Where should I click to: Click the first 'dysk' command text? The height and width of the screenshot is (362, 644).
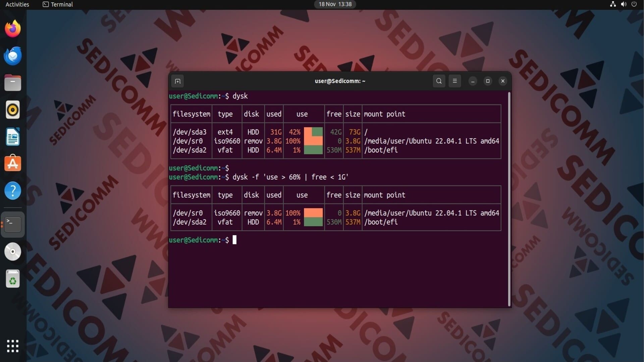[x=240, y=96]
